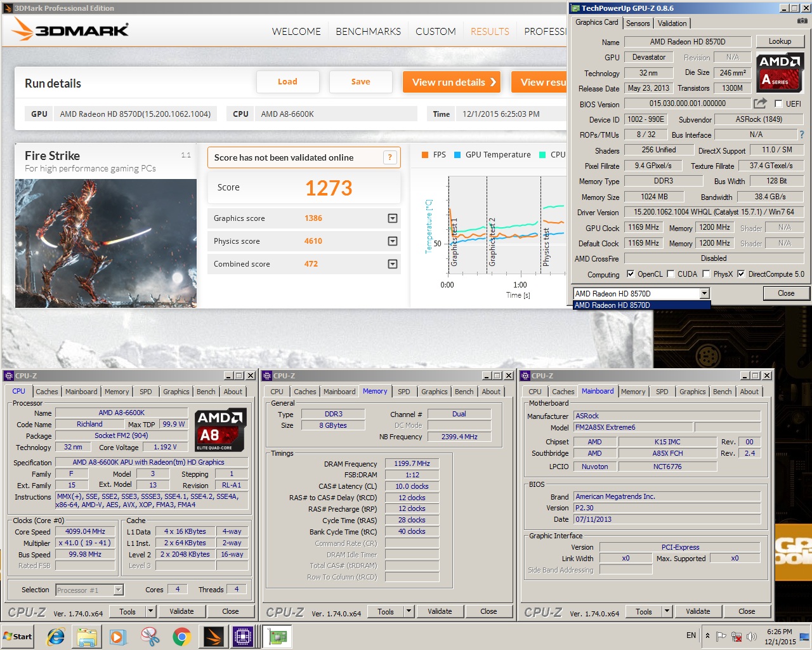The width and height of the screenshot is (812, 650).
Task: Click the network status tray icon
Action: click(737, 636)
